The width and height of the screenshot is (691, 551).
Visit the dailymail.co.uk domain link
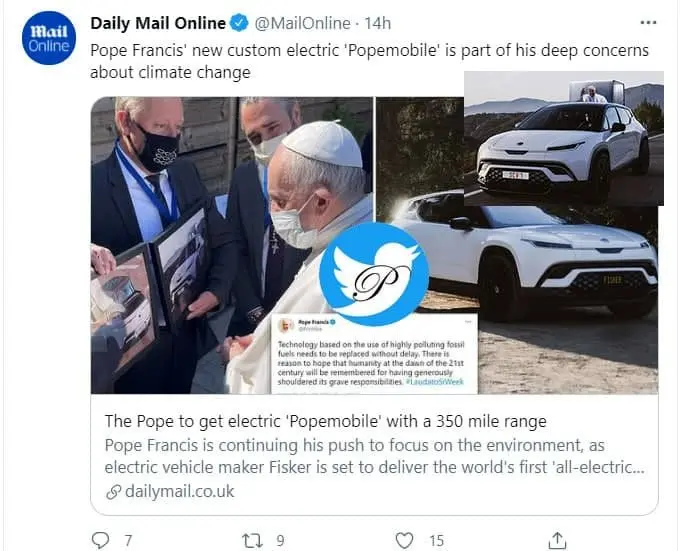click(180, 491)
